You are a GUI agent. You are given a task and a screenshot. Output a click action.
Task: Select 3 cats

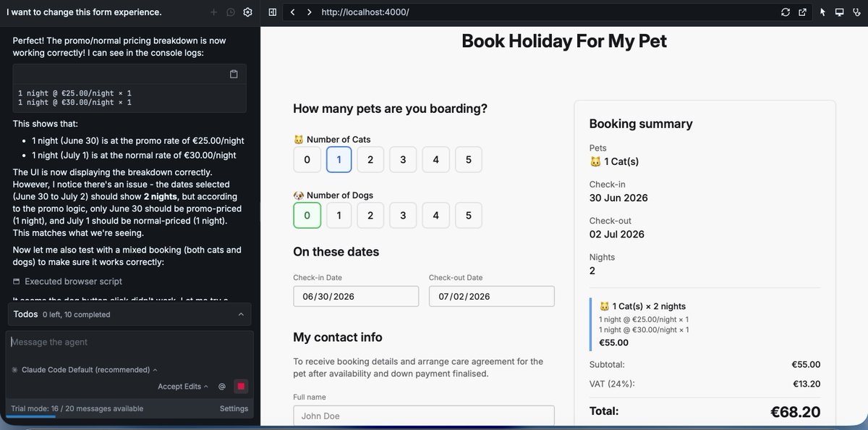(403, 159)
